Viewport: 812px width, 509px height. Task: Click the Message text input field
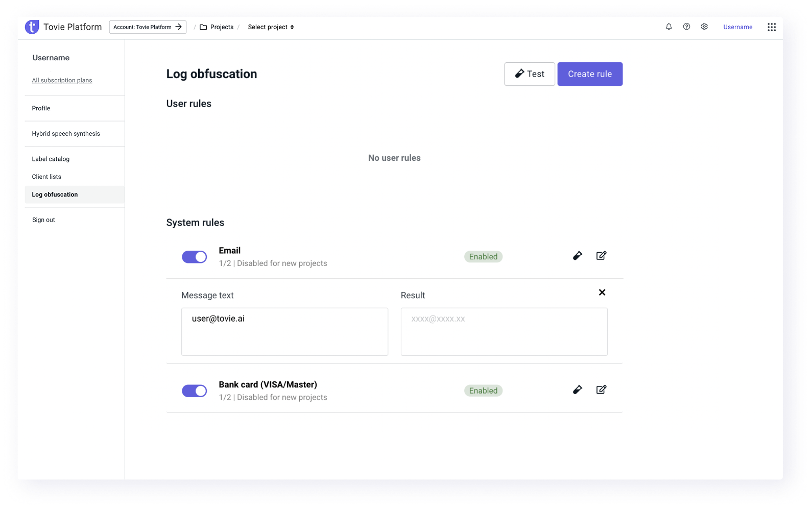pyautogui.click(x=284, y=332)
